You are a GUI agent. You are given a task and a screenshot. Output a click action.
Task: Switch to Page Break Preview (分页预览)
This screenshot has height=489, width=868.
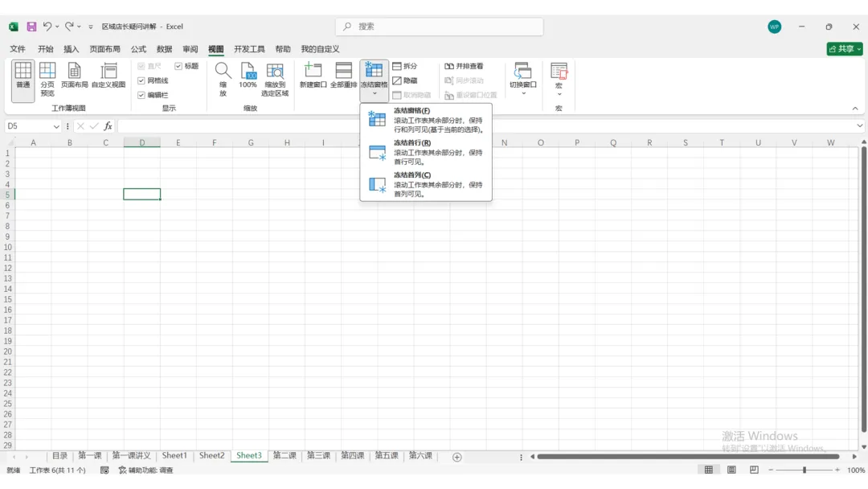(47, 80)
